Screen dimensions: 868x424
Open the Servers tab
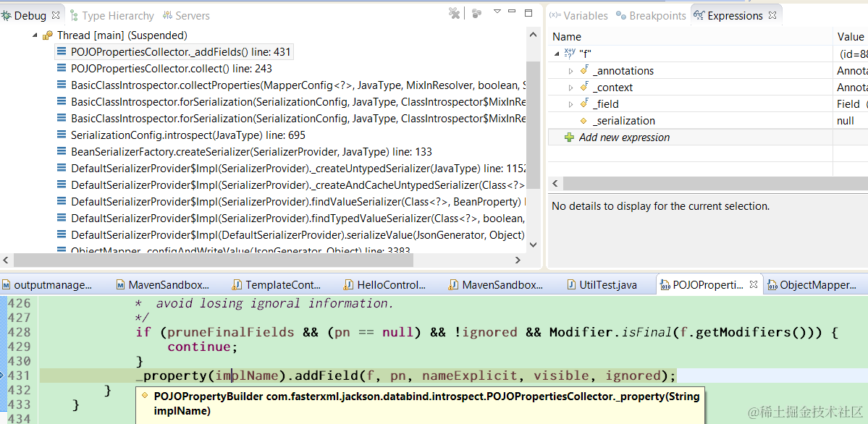click(x=187, y=15)
